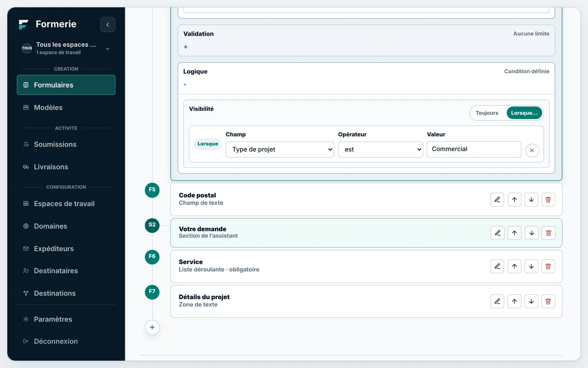The width and height of the screenshot is (588, 368).
Task: Expand the Validation section
Action: (185, 47)
